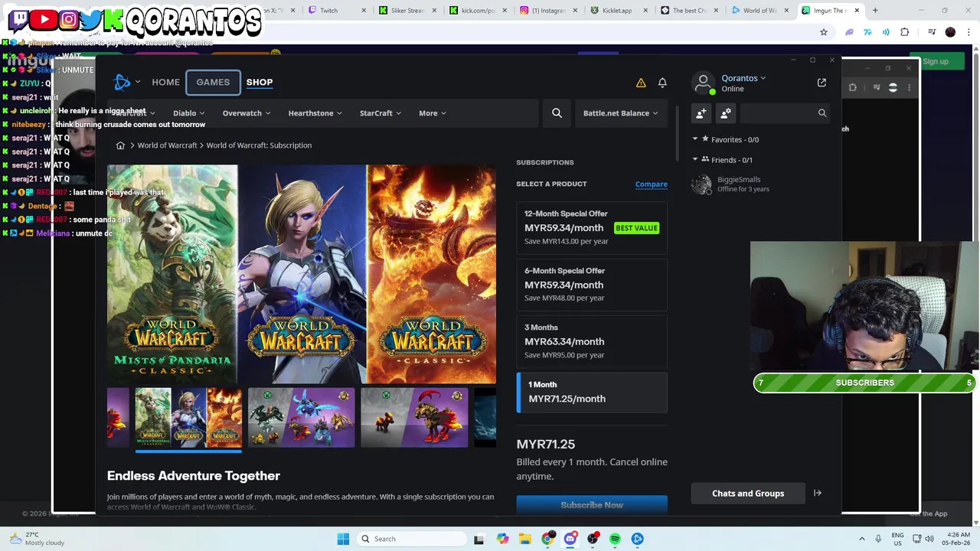Open Discord from taskbar

[570, 539]
